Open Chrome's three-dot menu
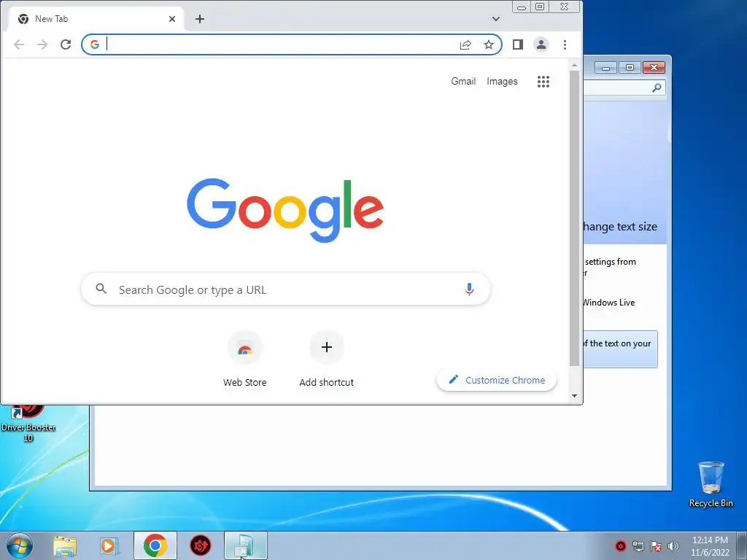Viewport: 747px width, 560px height. point(565,44)
